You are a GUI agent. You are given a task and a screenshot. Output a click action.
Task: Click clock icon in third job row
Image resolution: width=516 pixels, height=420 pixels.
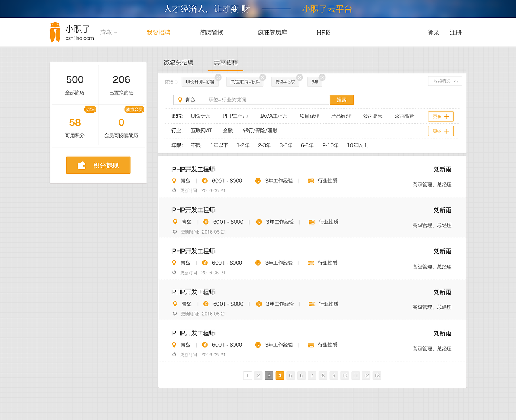tap(258, 263)
